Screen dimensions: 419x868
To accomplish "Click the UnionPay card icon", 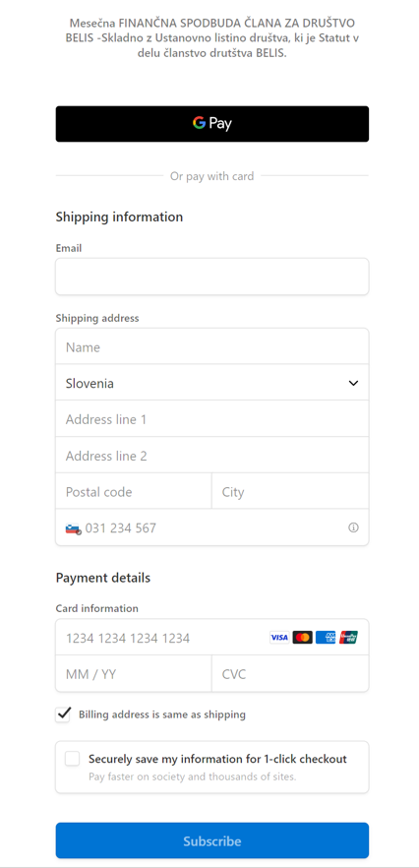I will coord(349,638).
